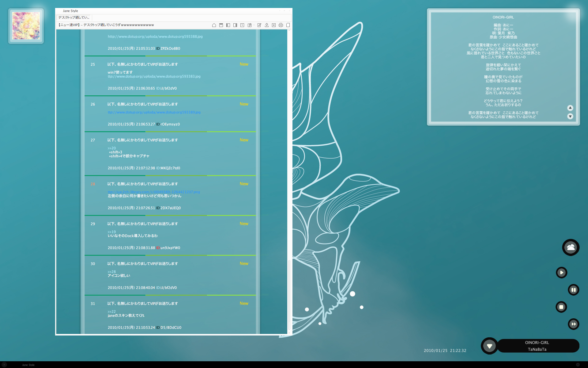Click the boxed X delete icon
The width and height of the screenshot is (588, 368).
point(274,25)
